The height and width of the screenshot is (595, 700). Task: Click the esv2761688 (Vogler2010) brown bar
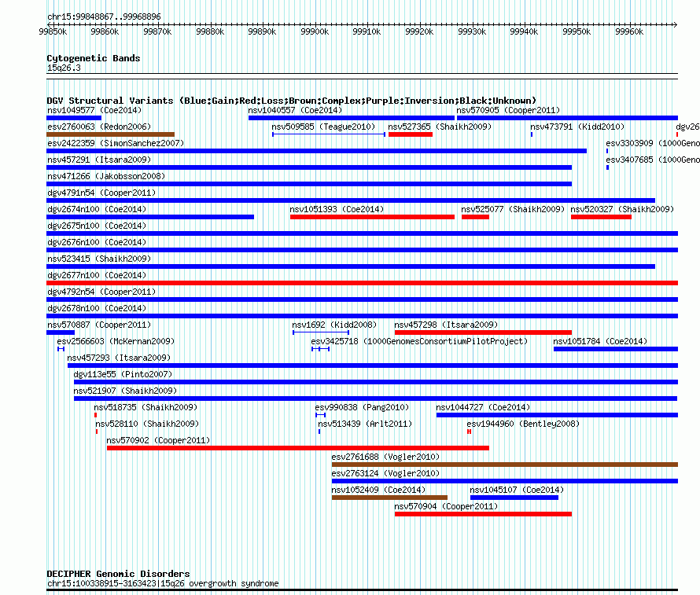(505, 465)
